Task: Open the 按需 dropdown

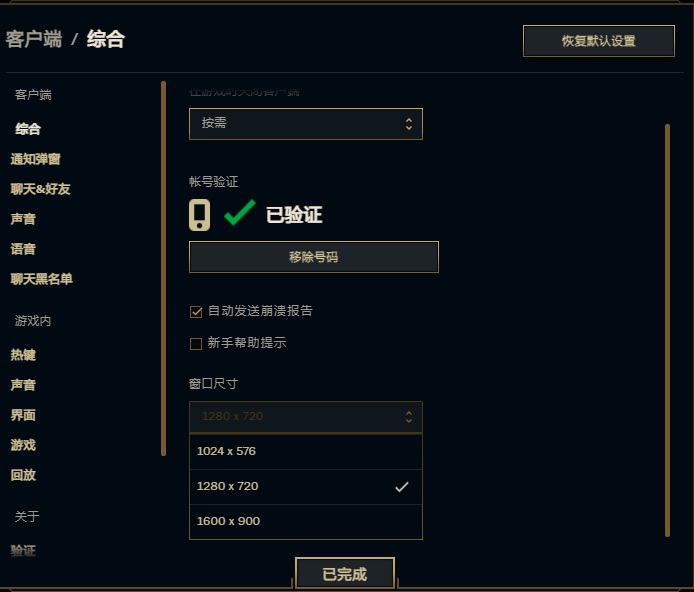Action: click(305, 124)
